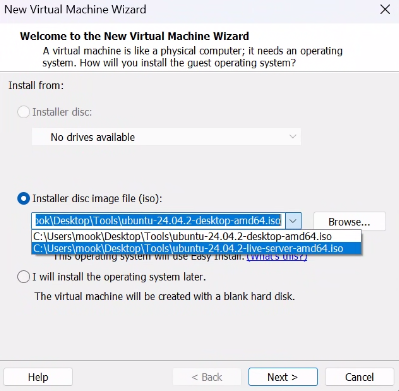Screen dimensions: 399x391
Task: Open the No drives available dropdown
Action: (166, 137)
